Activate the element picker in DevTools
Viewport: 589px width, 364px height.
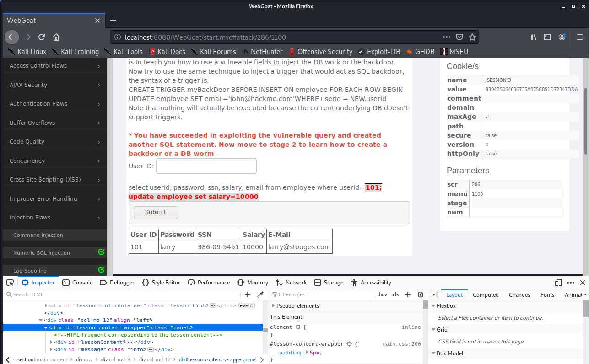pyautogui.click(x=10, y=283)
